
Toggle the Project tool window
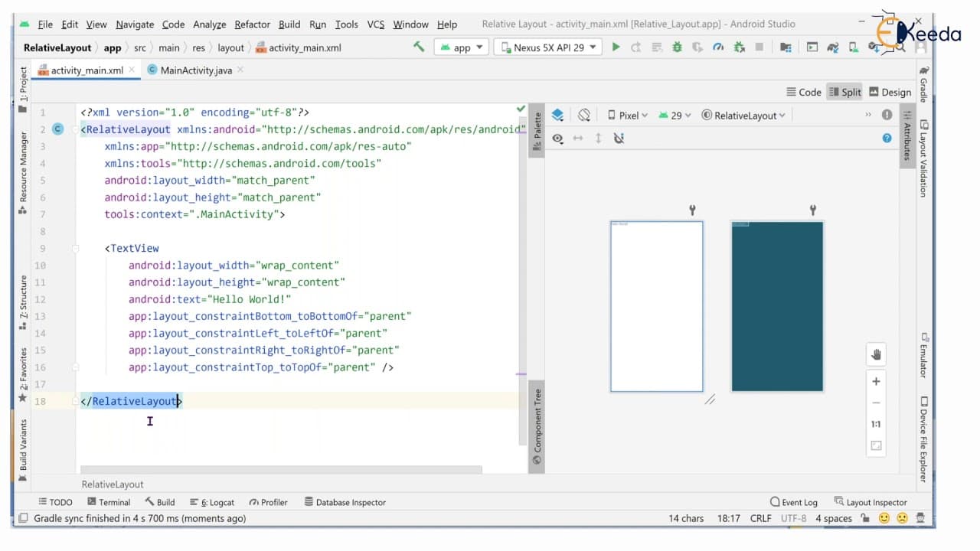tap(22, 90)
